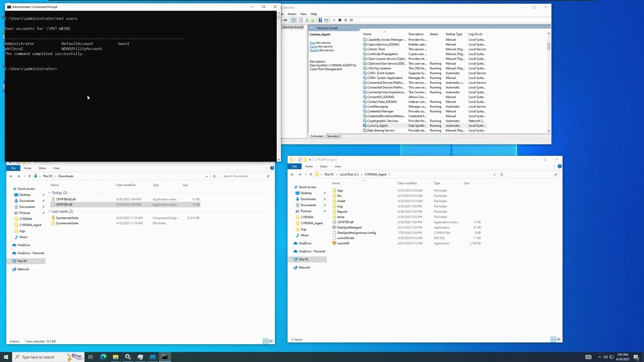The width and height of the screenshot is (644, 362).
Task: Open Action menu in Services window
Action: click(x=292, y=14)
